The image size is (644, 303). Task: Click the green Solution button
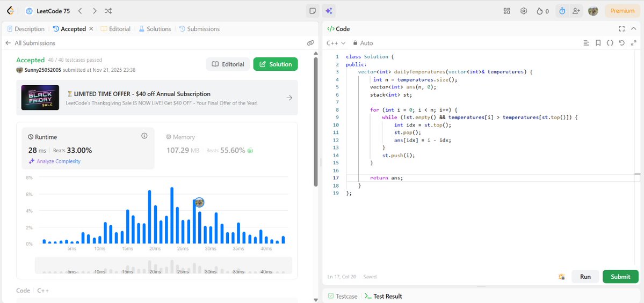pos(276,64)
